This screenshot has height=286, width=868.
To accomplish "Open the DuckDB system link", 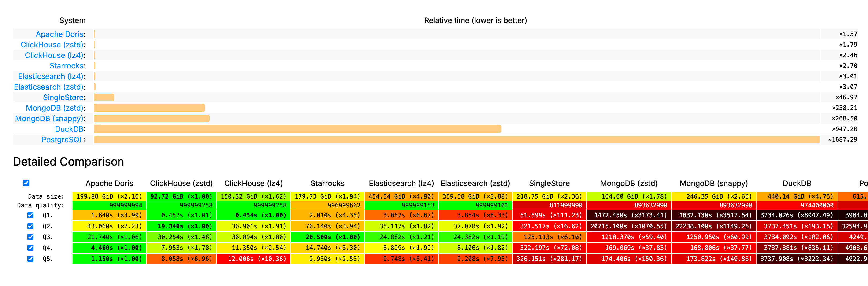I will click(x=69, y=129).
